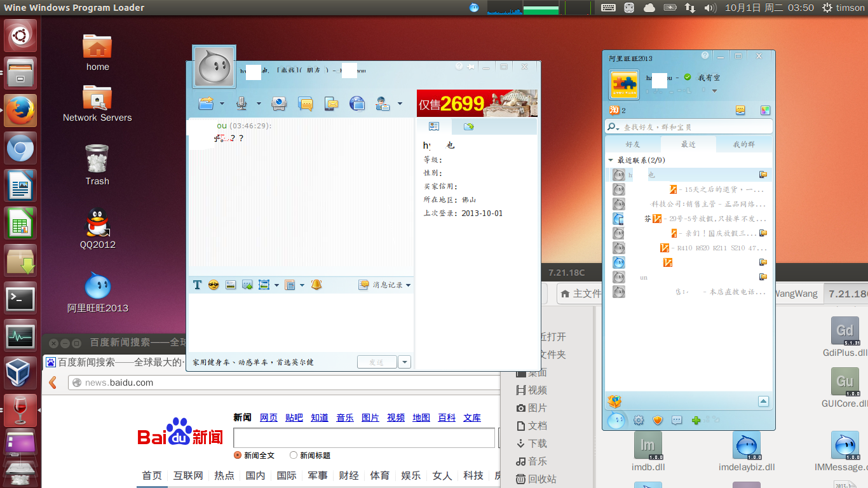Image resolution: width=868 pixels, height=488 pixels.
Task: Launch Firefox from the Ubuntu launcher
Action: (x=21, y=111)
